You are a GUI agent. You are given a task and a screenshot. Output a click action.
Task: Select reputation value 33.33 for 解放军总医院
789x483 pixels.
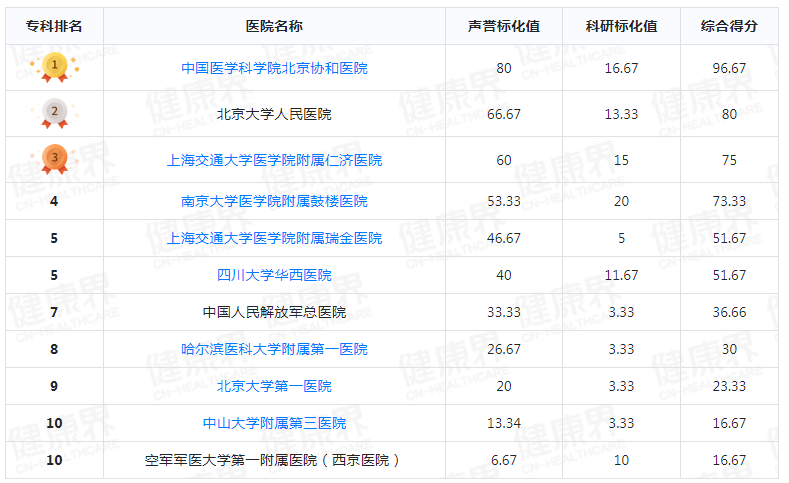[x=504, y=312]
